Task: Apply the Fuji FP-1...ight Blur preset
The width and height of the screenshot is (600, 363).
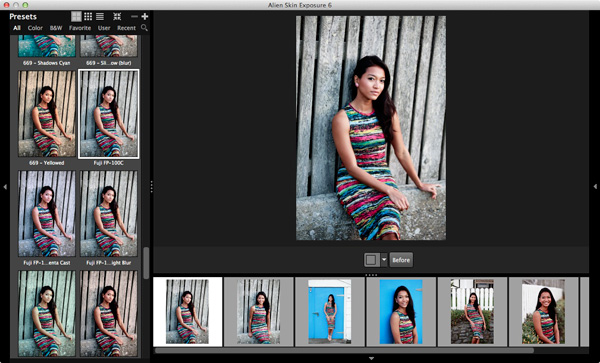Action: pos(109,213)
